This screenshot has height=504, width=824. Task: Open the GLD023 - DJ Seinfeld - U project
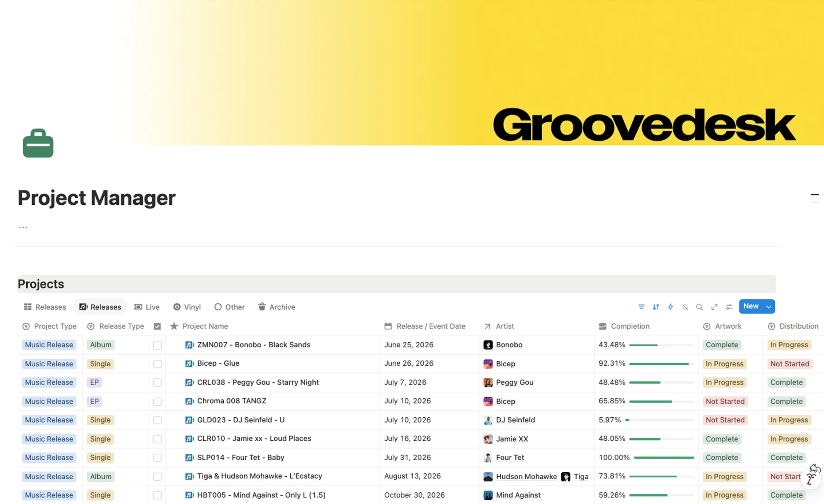click(x=241, y=420)
